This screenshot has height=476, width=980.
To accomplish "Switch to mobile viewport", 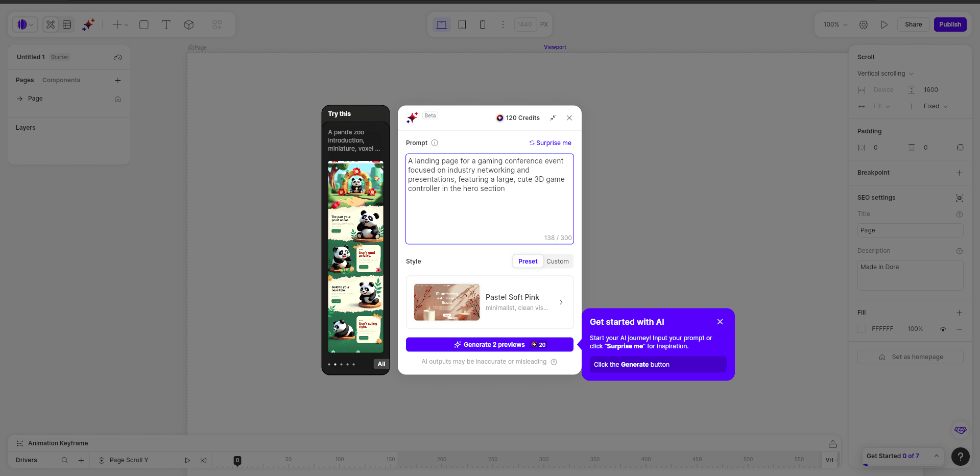I will coord(483,25).
